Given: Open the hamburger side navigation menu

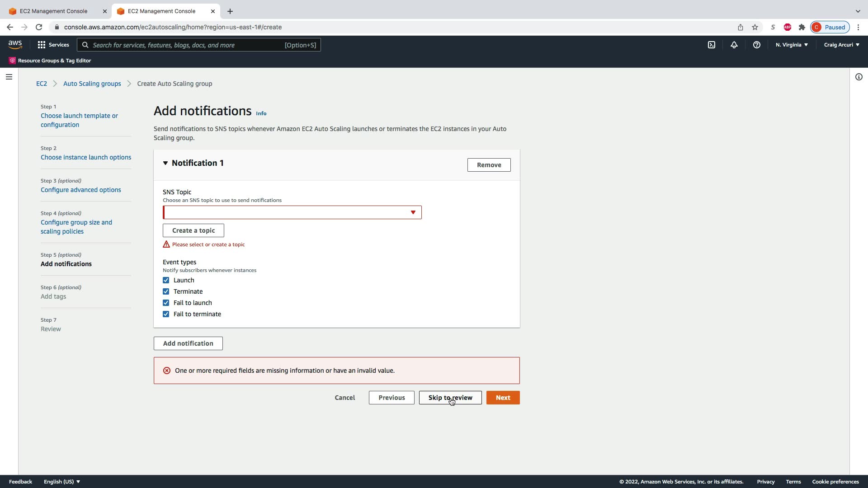Looking at the screenshot, I should (9, 77).
